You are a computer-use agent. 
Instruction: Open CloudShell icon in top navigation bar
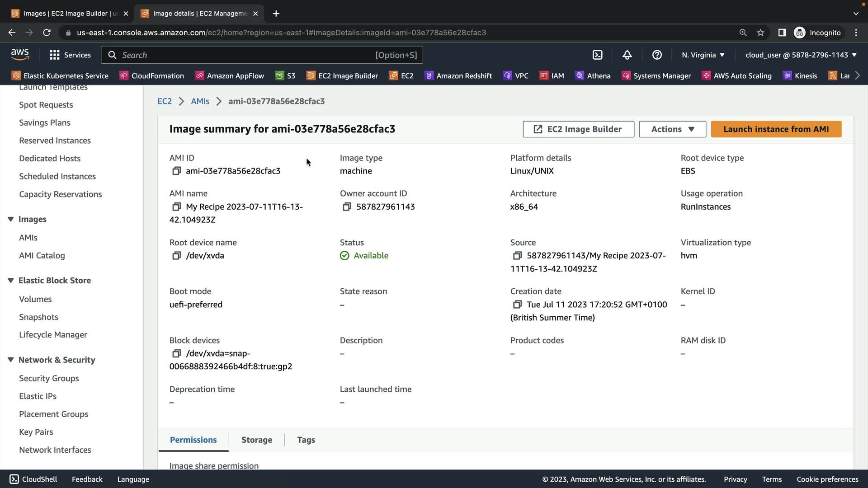(x=597, y=55)
